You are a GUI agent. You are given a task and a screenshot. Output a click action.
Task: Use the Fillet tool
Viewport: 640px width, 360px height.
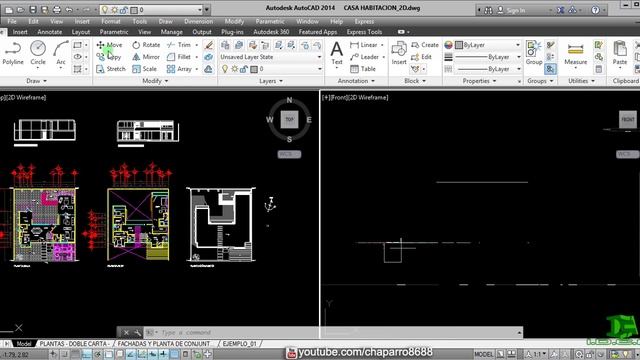(179, 57)
